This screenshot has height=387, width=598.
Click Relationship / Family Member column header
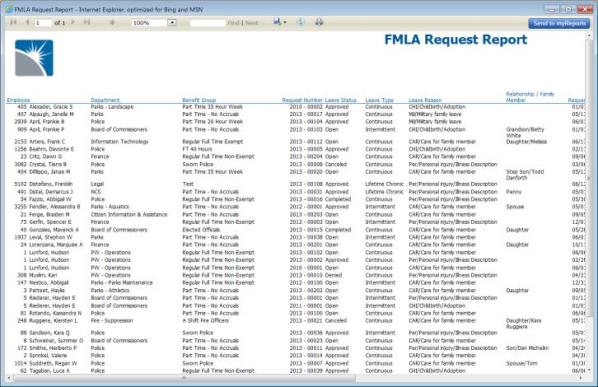[530, 97]
